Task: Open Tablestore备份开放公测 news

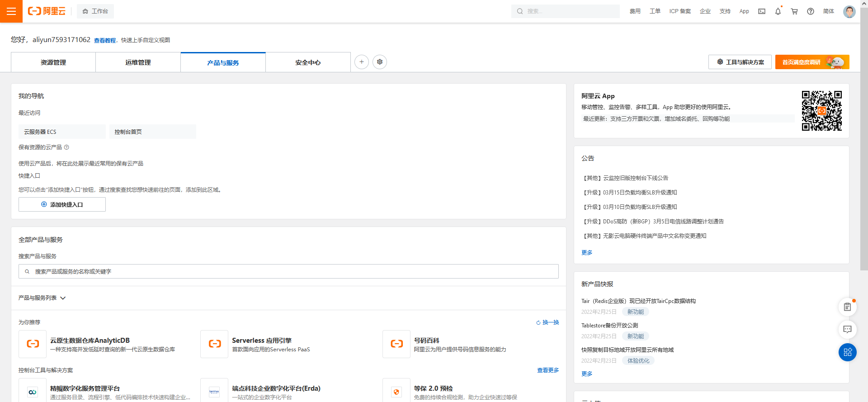Action: click(x=610, y=326)
